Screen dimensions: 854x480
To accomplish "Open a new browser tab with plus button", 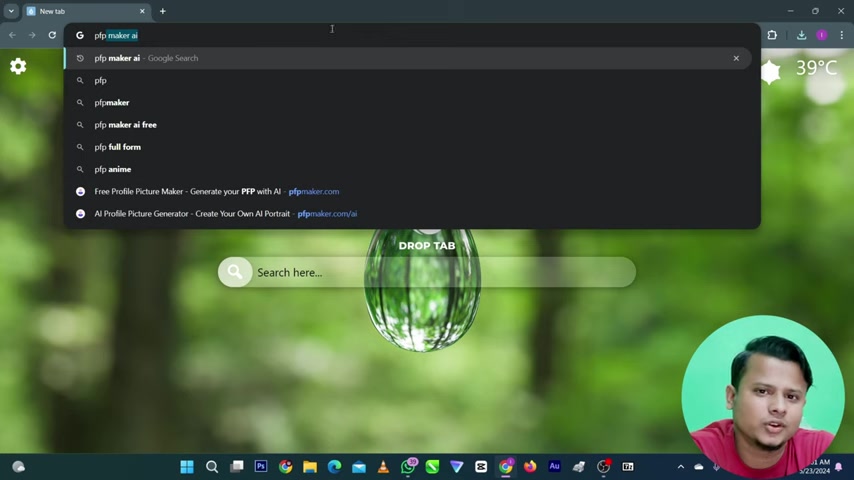I will (162, 11).
